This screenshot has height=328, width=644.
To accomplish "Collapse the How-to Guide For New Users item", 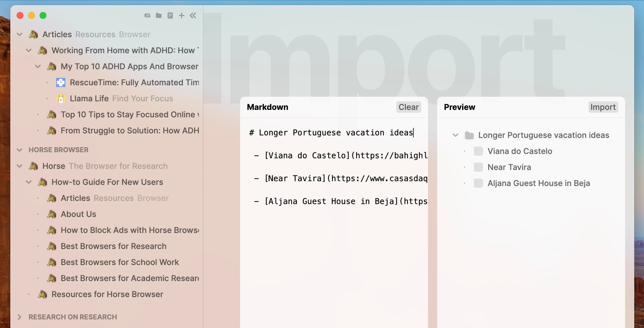I will point(29,182).
